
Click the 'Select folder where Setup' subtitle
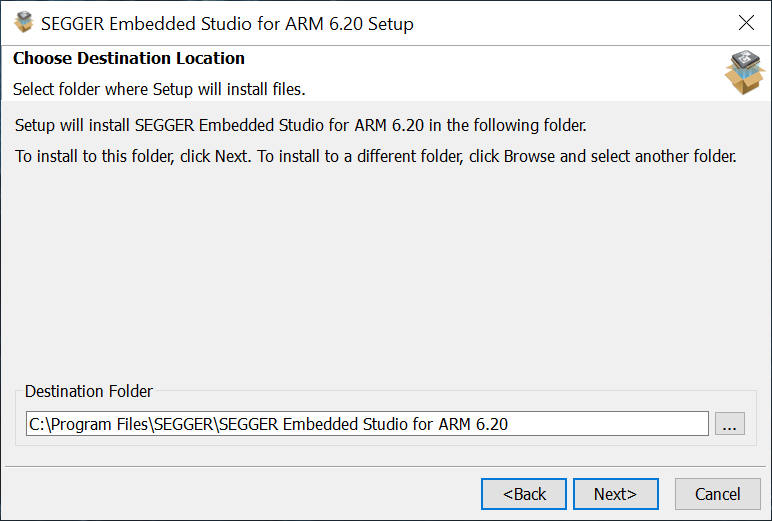pyautogui.click(x=159, y=89)
